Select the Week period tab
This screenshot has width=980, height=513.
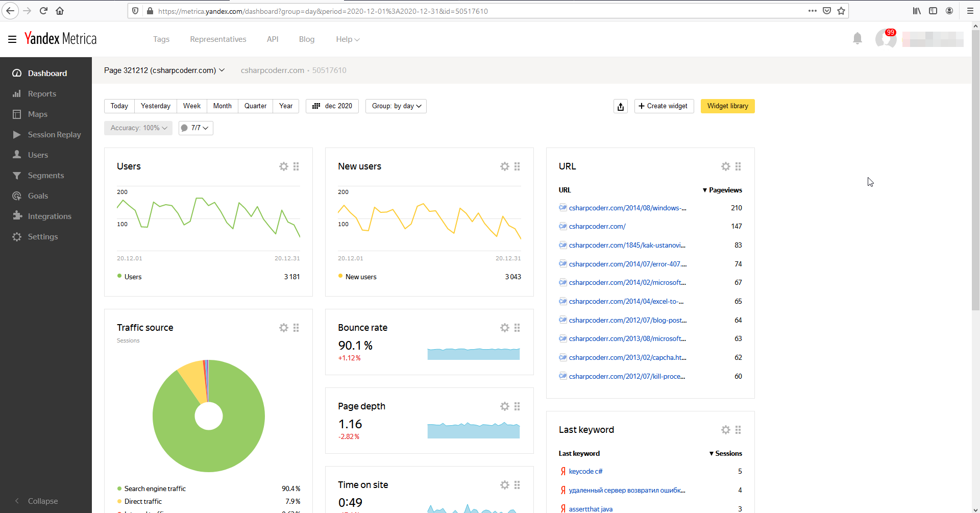point(192,106)
